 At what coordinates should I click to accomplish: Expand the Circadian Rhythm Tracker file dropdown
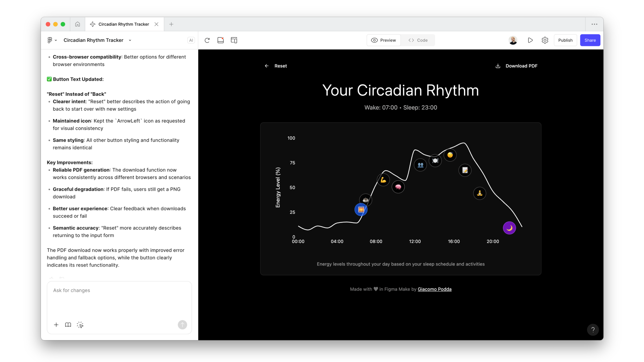tap(130, 40)
